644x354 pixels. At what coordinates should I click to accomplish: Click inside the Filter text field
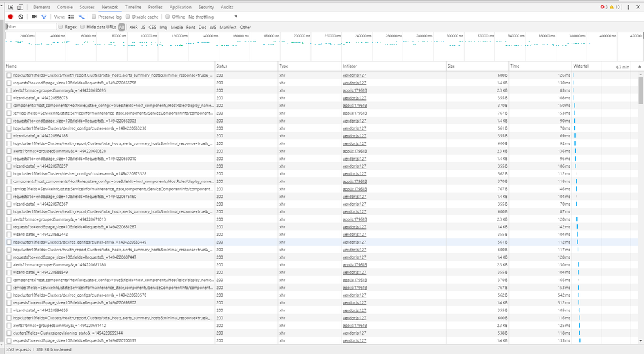30,27
